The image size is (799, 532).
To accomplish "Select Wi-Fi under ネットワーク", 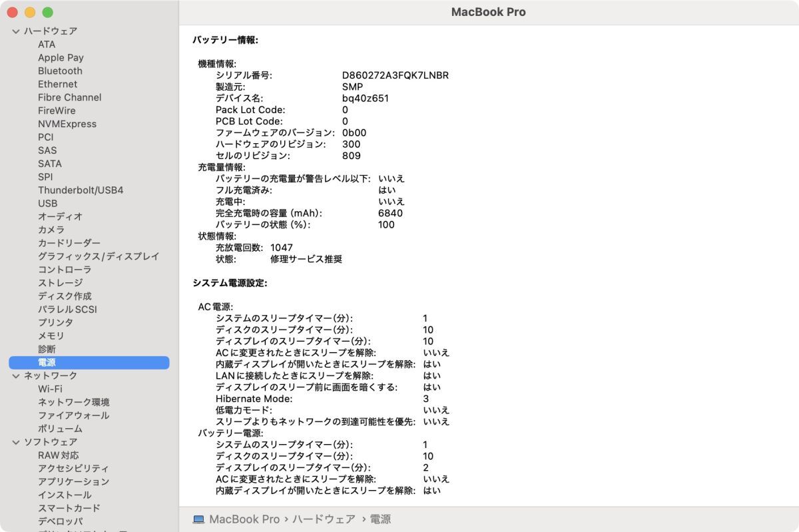I will coord(50,389).
